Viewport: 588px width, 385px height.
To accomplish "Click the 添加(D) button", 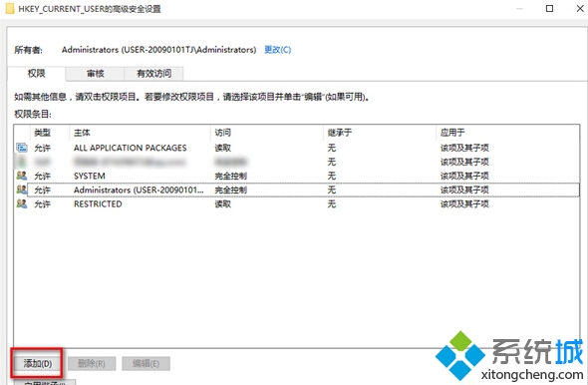I will click(x=38, y=363).
